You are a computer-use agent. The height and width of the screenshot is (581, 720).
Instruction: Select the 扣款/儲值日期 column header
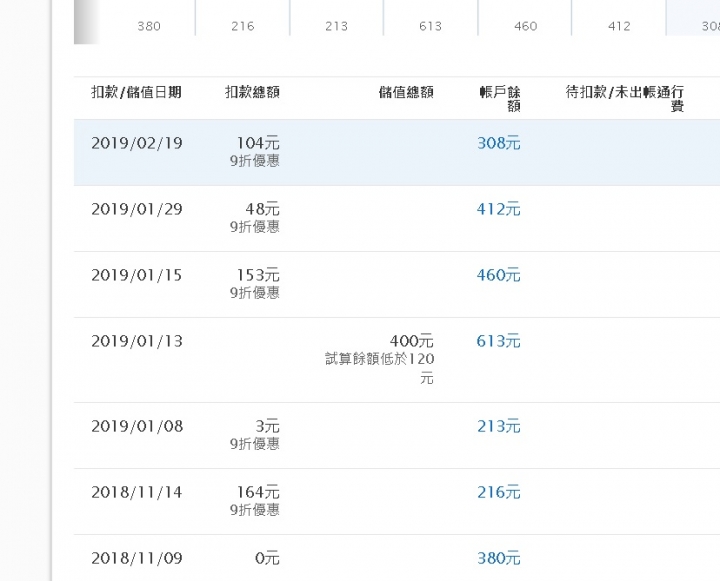click(136, 92)
